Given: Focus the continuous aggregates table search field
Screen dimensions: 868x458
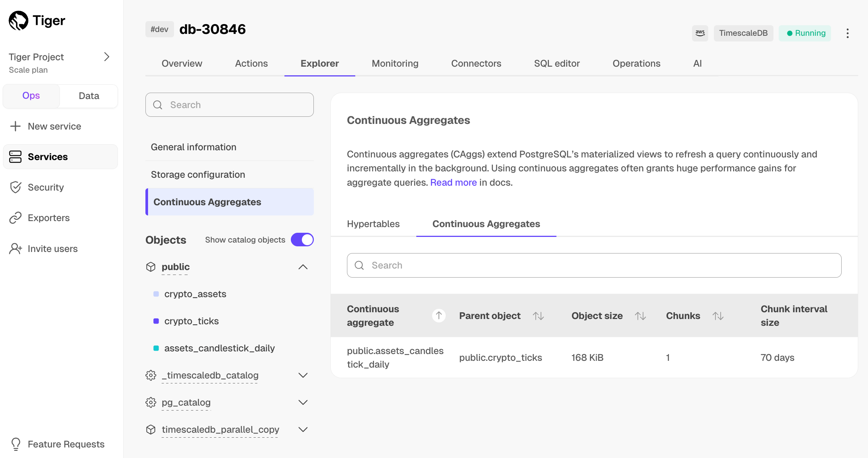Looking at the screenshot, I should (594, 265).
